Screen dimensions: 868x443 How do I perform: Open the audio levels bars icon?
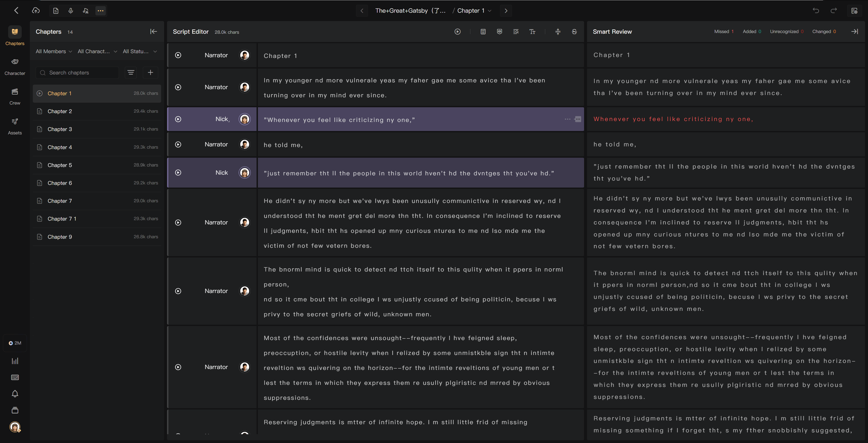[15, 361]
